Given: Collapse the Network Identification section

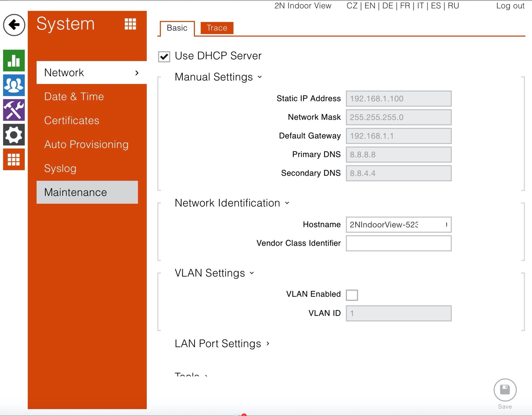Looking at the screenshot, I should point(232,203).
